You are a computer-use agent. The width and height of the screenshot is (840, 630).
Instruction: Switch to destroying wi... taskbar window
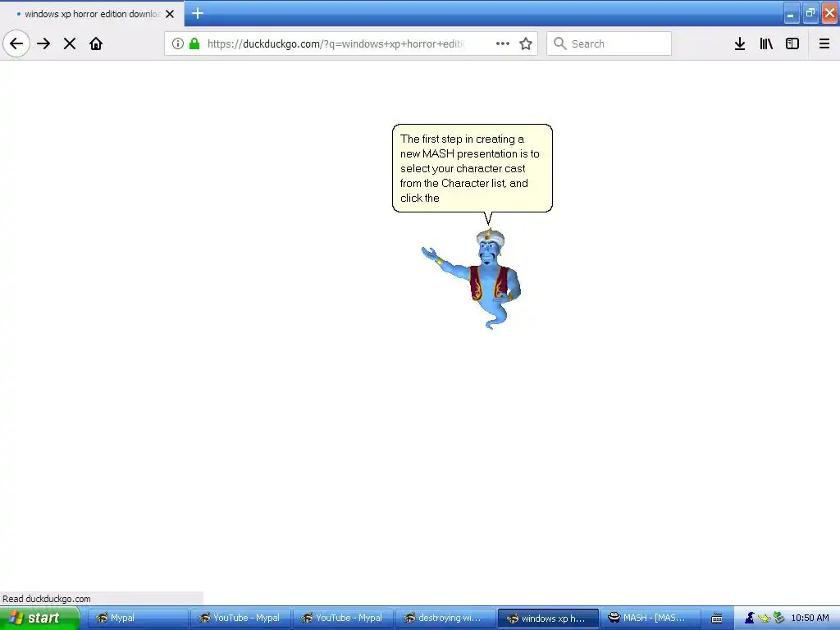(445, 618)
